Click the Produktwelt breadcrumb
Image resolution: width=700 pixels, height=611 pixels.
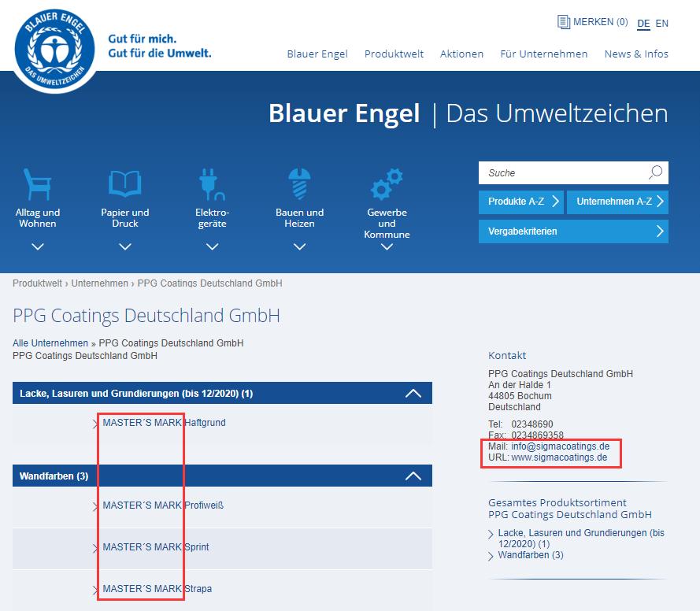[x=38, y=283]
